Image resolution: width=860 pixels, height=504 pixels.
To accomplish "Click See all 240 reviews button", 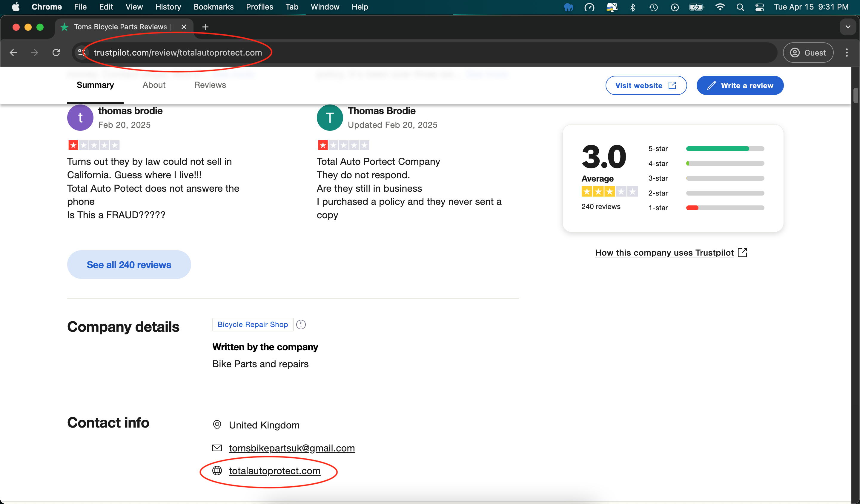I will (129, 265).
